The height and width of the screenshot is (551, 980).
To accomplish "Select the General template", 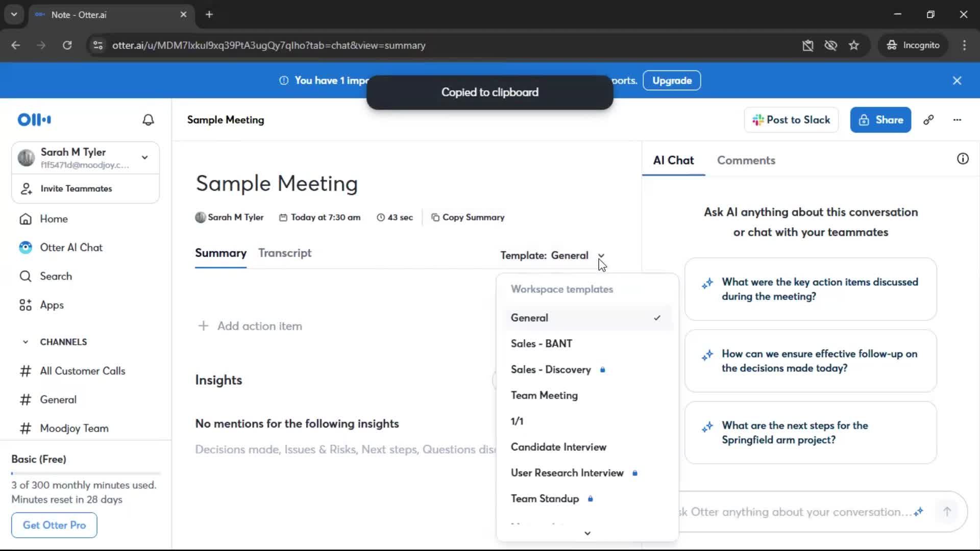I will (x=587, y=318).
